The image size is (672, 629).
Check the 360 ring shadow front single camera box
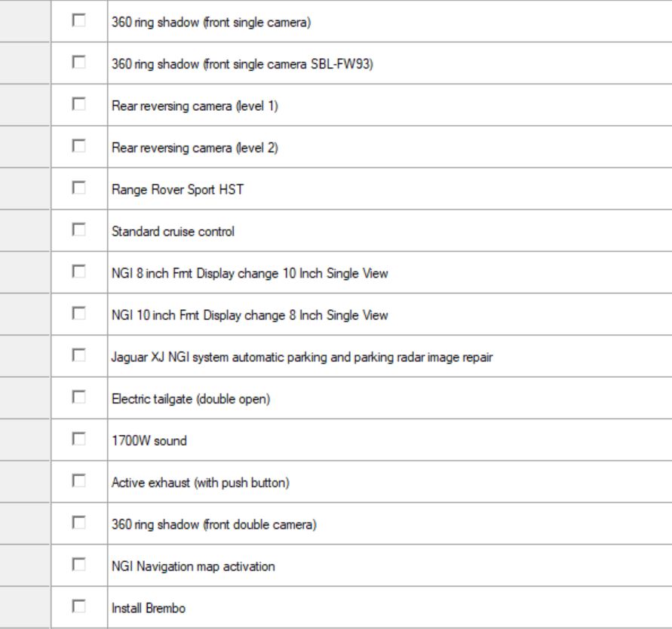point(78,22)
